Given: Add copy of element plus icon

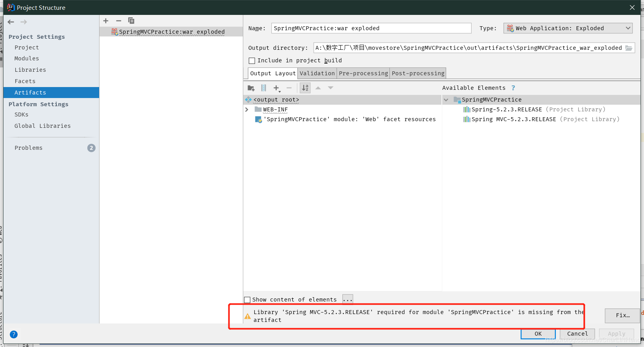Looking at the screenshot, I should pyautogui.click(x=277, y=88).
